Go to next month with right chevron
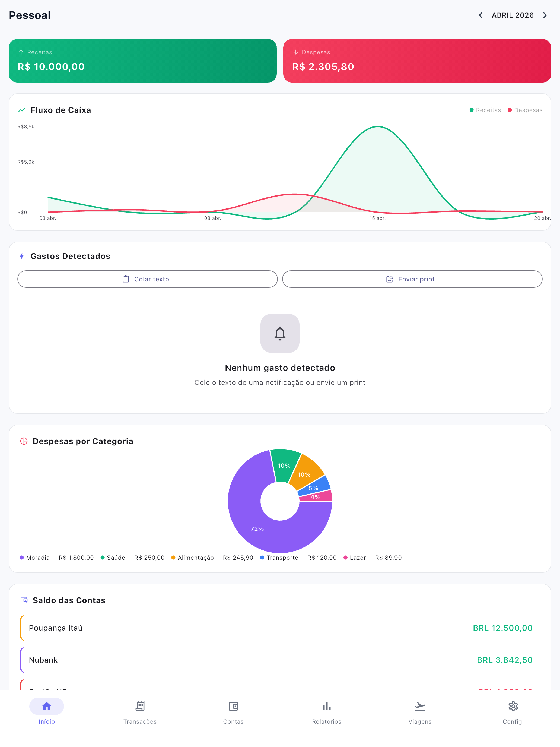The width and height of the screenshot is (560, 747). [x=545, y=15]
